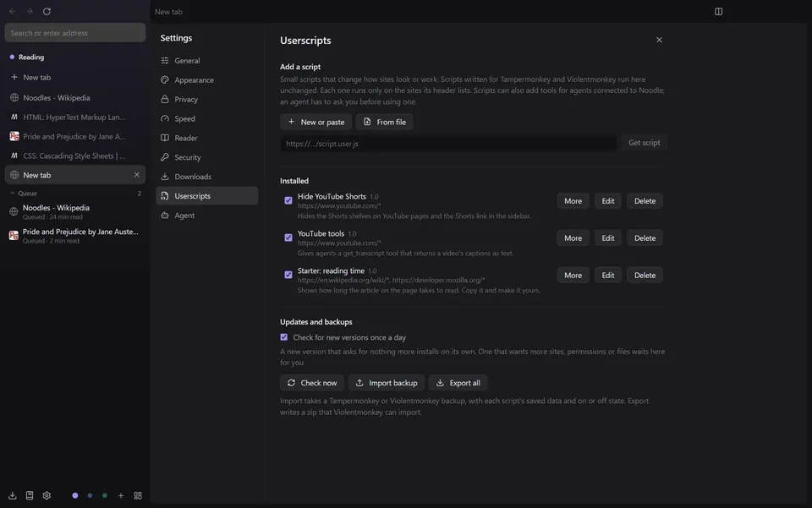
Task: Switch to the green workspace dot
Action: [x=105, y=495]
